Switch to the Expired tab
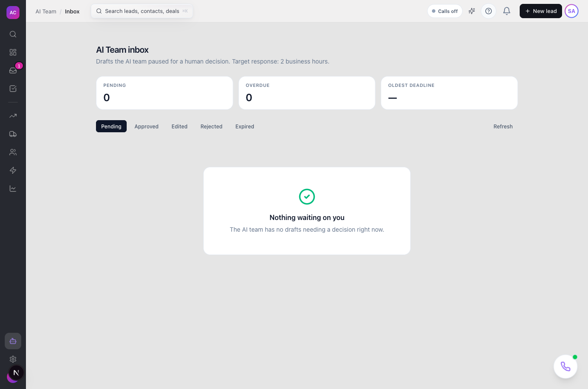Image resolution: width=588 pixels, height=389 pixels. point(245,126)
